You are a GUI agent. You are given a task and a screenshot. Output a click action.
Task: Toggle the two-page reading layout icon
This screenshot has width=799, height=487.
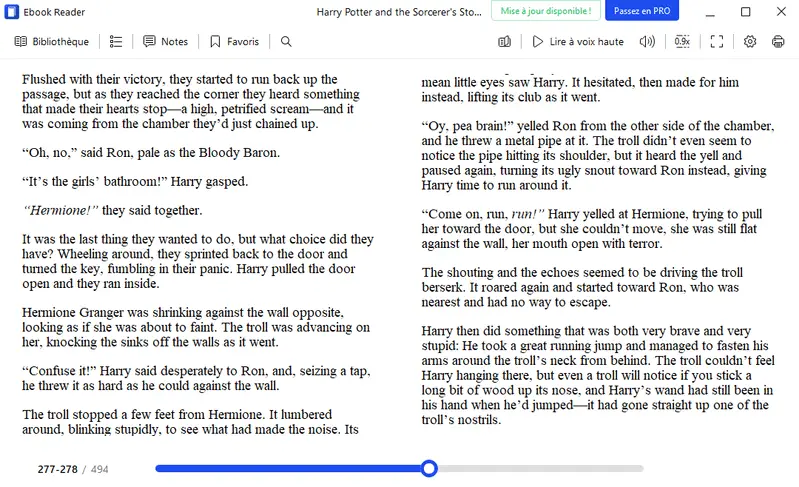click(504, 42)
